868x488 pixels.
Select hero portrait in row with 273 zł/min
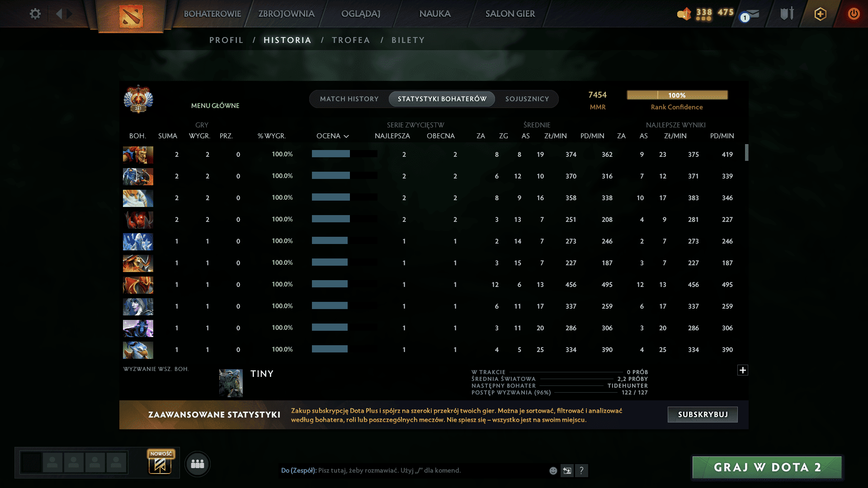point(138,241)
